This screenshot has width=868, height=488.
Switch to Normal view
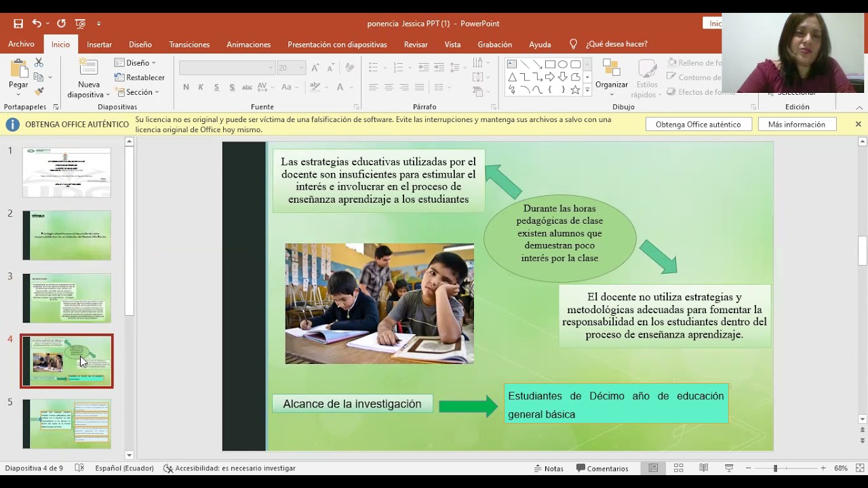pyautogui.click(x=653, y=468)
